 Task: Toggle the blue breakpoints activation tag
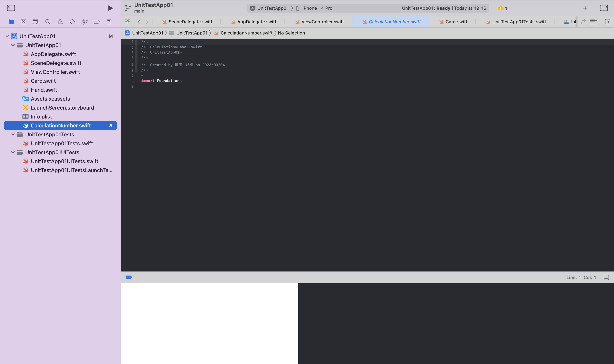click(x=129, y=277)
